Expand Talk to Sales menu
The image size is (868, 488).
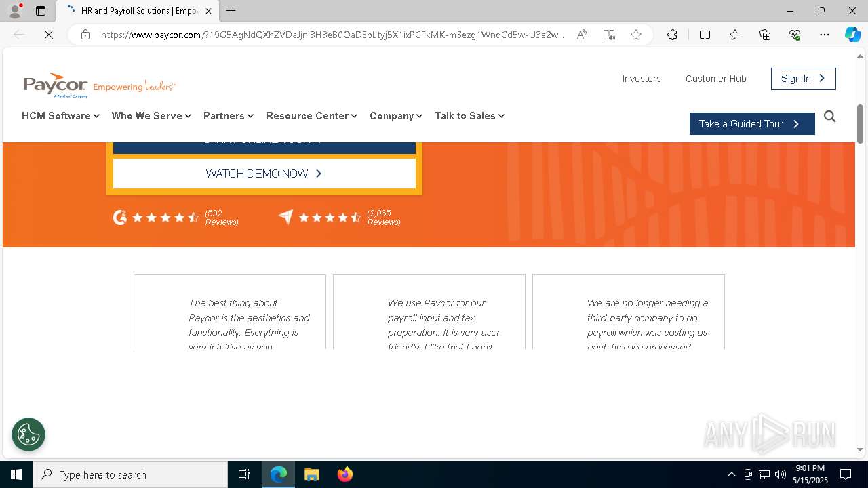[x=469, y=116]
